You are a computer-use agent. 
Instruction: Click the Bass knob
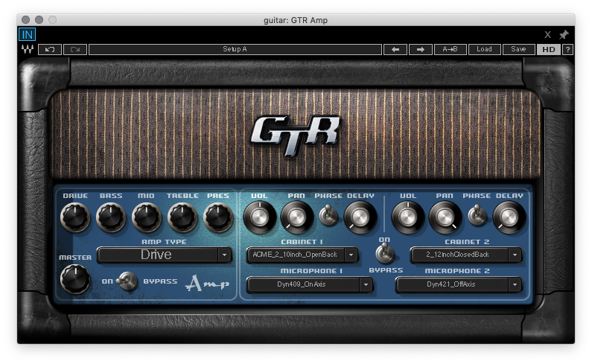click(x=111, y=217)
